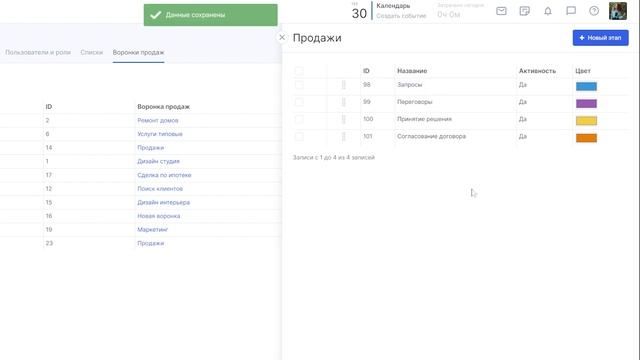Viewport: 640px width, 360px height.
Task: Open the Маркетинг funnel
Action: coord(153,229)
